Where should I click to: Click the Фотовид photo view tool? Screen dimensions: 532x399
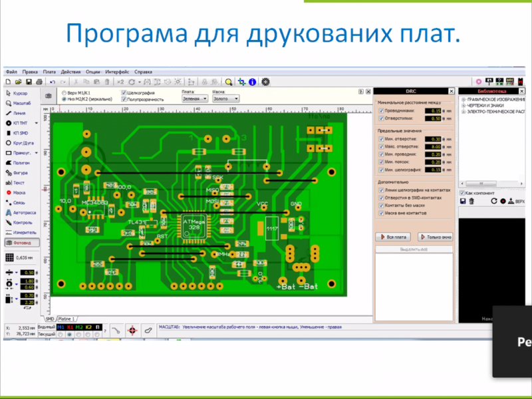[21, 243]
